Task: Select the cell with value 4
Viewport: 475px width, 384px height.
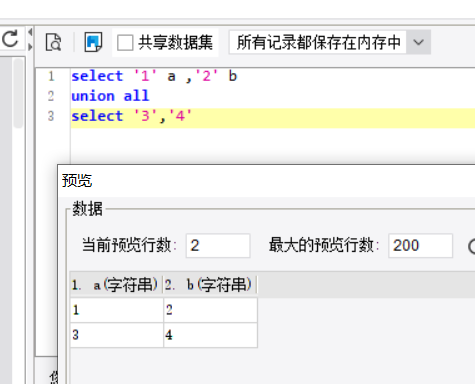Action: (x=210, y=335)
